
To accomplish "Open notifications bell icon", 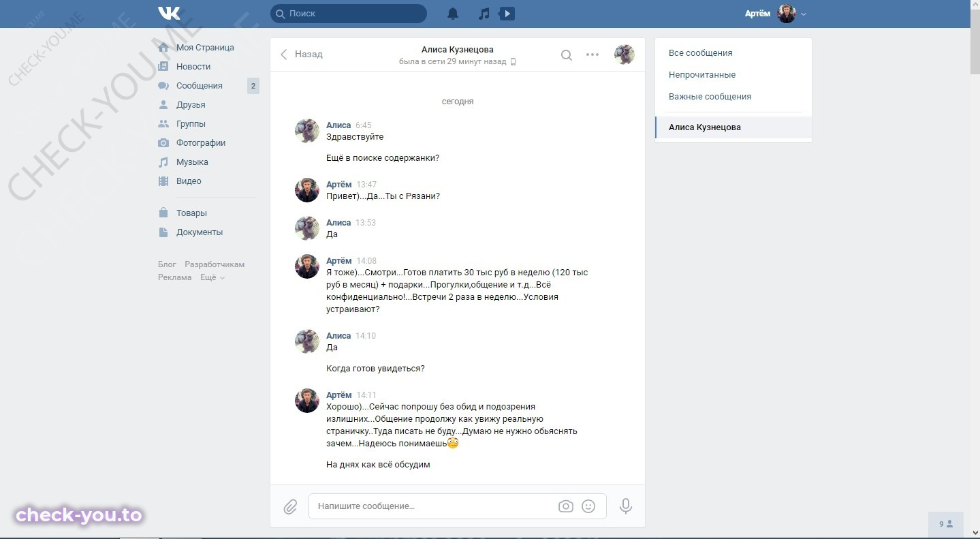I will click(x=452, y=14).
